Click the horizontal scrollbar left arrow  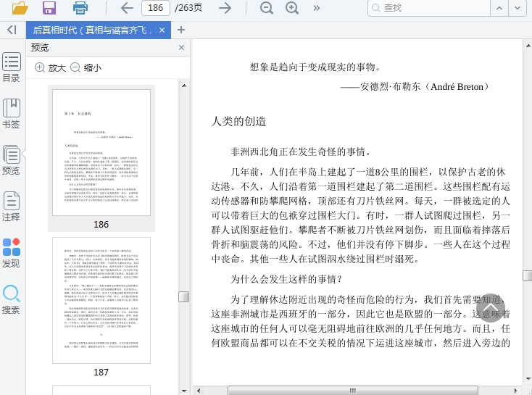(199, 391)
